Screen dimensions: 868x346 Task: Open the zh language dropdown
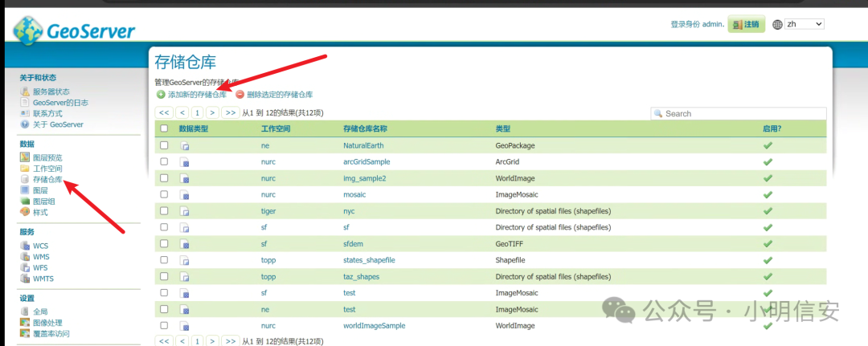point(805,24)
